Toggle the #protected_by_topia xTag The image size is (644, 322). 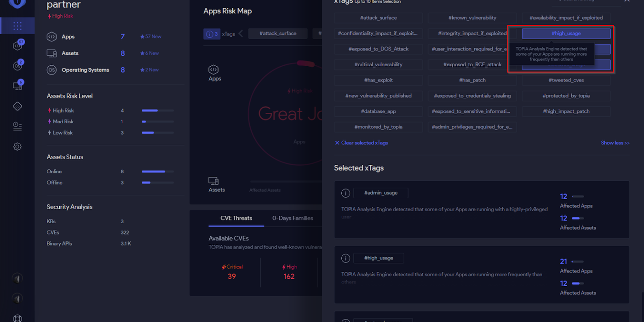pyautogui.click(x=566, y=96)
